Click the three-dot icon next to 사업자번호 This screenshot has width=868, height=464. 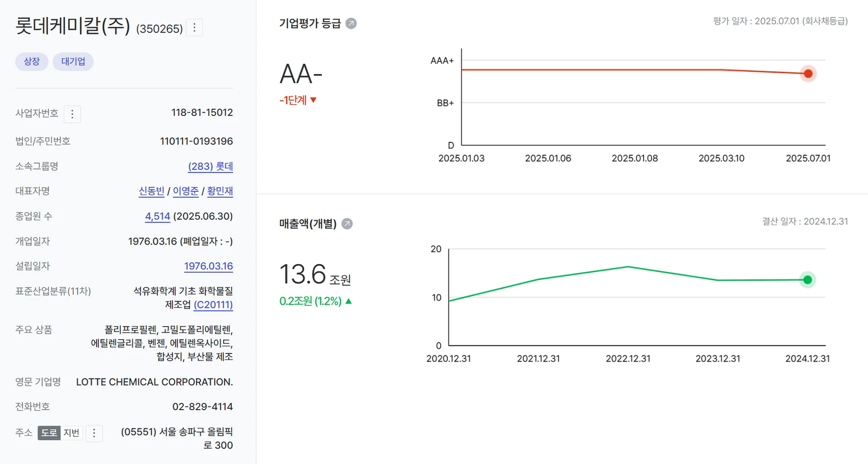pos(72,114)
